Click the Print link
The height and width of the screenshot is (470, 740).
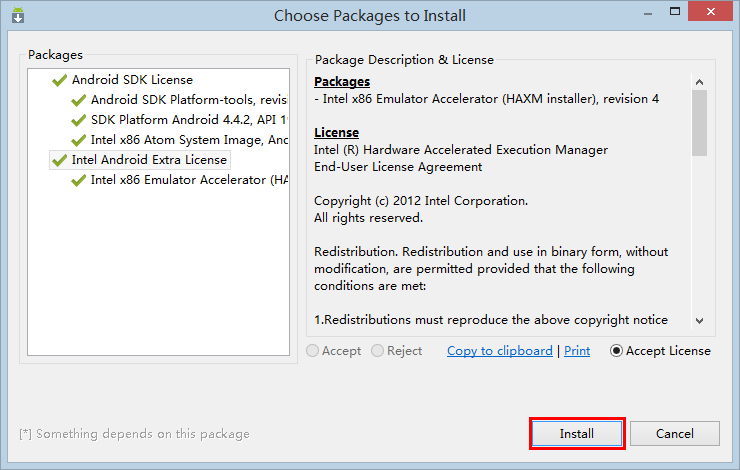point(577,351)
